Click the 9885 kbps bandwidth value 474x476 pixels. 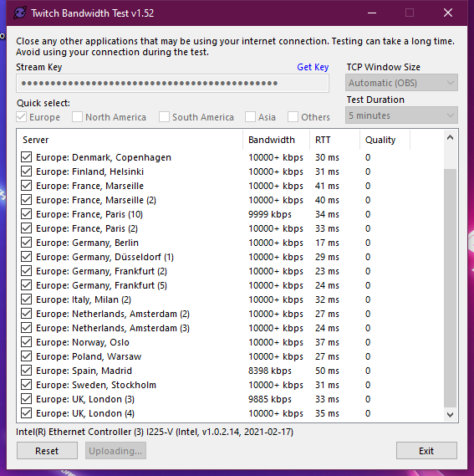tap(270, 399)
